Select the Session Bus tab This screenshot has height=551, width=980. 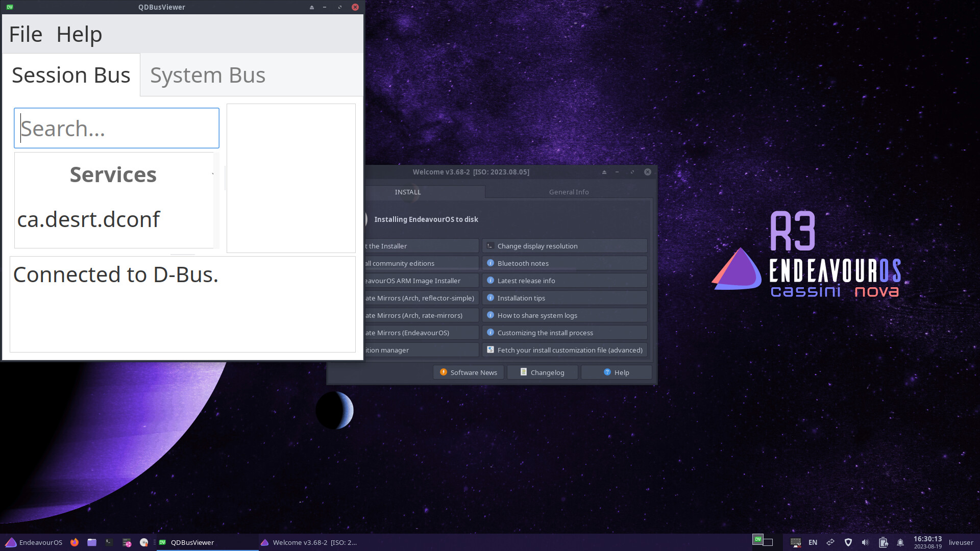pyautogui.click(x=71, y=75)
